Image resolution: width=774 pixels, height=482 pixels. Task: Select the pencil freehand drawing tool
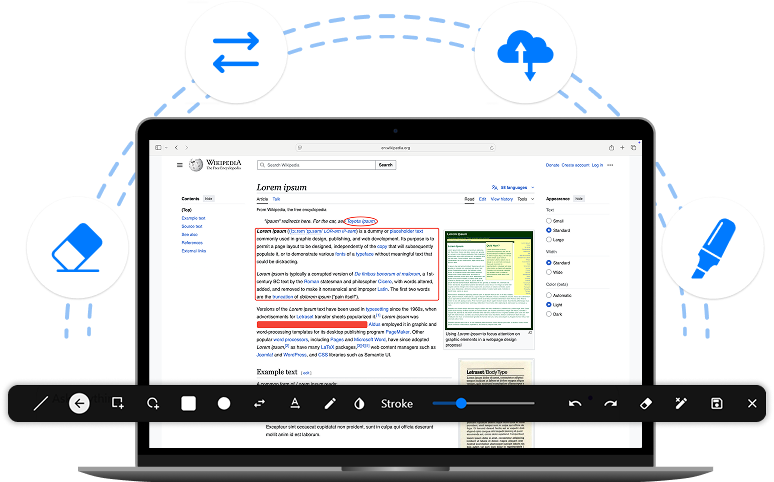330,404
